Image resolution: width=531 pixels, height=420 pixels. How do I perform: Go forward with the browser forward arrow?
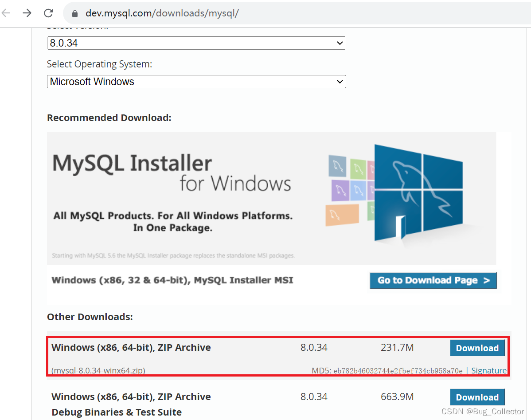click(27, 13)
